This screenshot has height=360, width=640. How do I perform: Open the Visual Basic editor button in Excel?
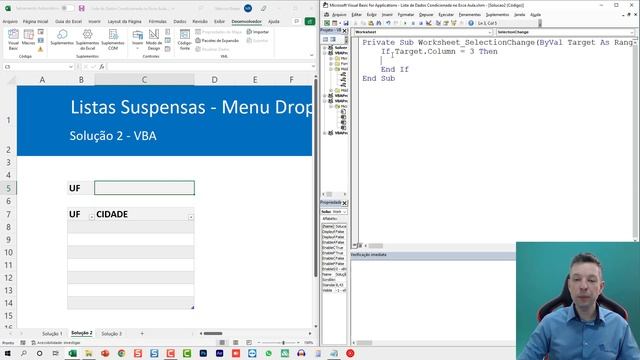[x=13, y=39]
